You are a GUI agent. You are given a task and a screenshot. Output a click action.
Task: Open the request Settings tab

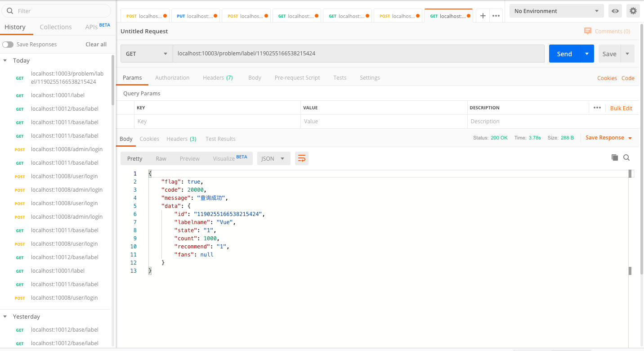(370, 78)
